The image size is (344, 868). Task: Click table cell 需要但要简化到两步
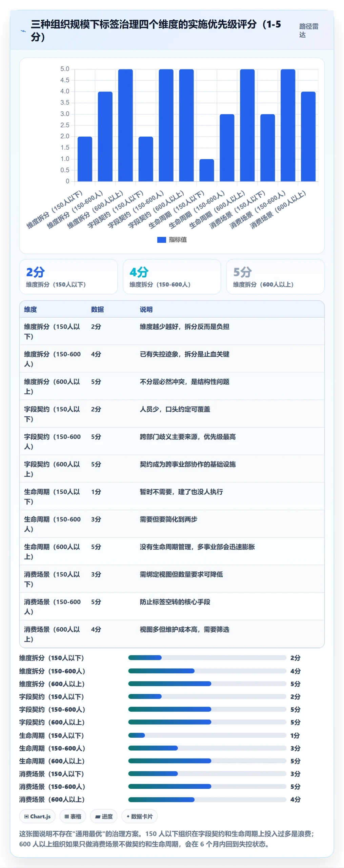point(168,519)
